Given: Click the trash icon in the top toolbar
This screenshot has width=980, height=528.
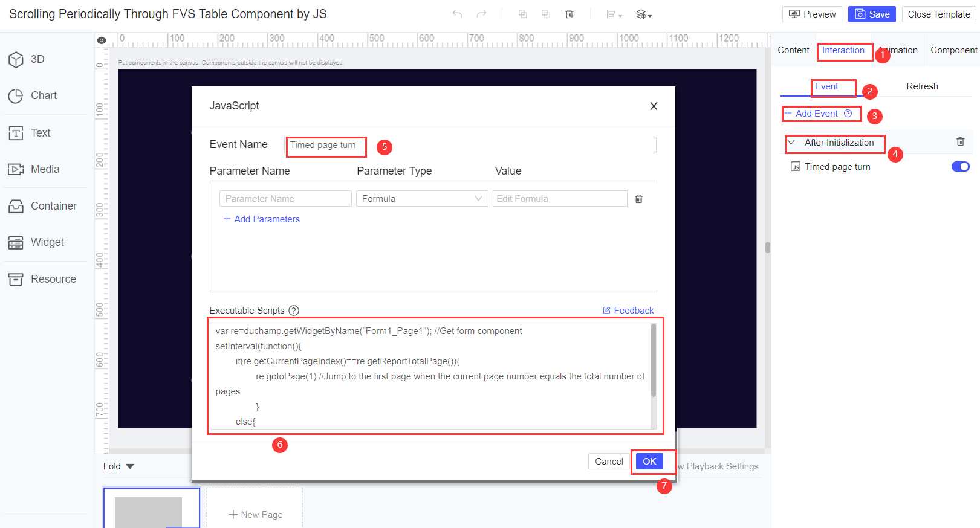Looking at the screenshot, I should coord(569,14).
